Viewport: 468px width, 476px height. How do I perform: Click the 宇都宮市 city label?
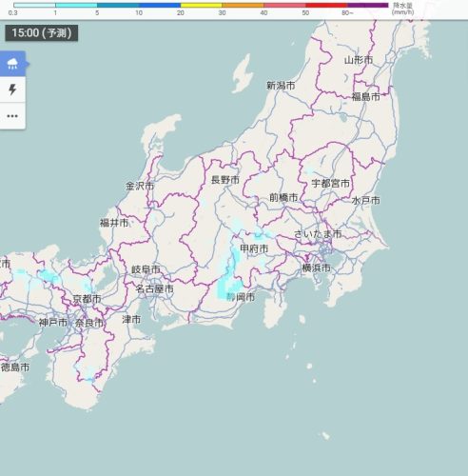330,183
